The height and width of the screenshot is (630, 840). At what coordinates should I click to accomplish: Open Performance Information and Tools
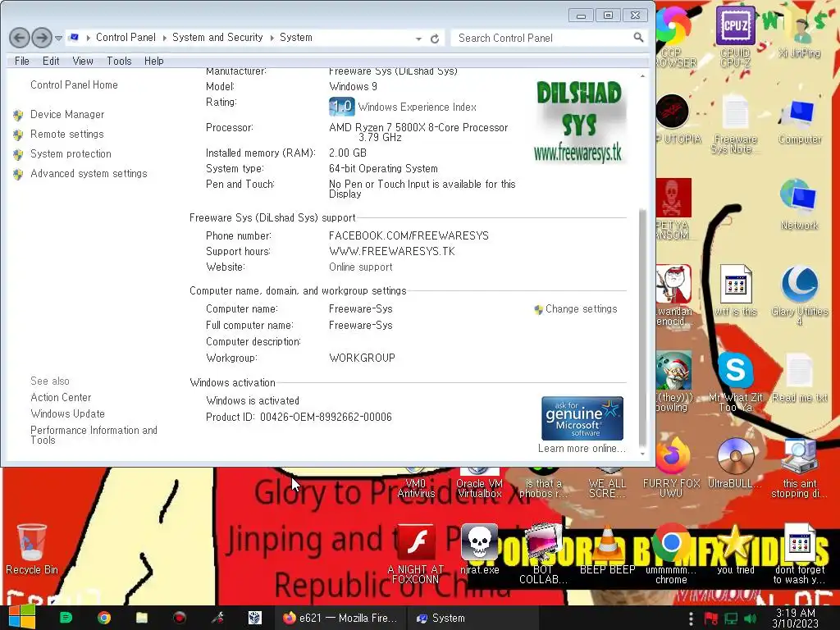coord(94,435)
